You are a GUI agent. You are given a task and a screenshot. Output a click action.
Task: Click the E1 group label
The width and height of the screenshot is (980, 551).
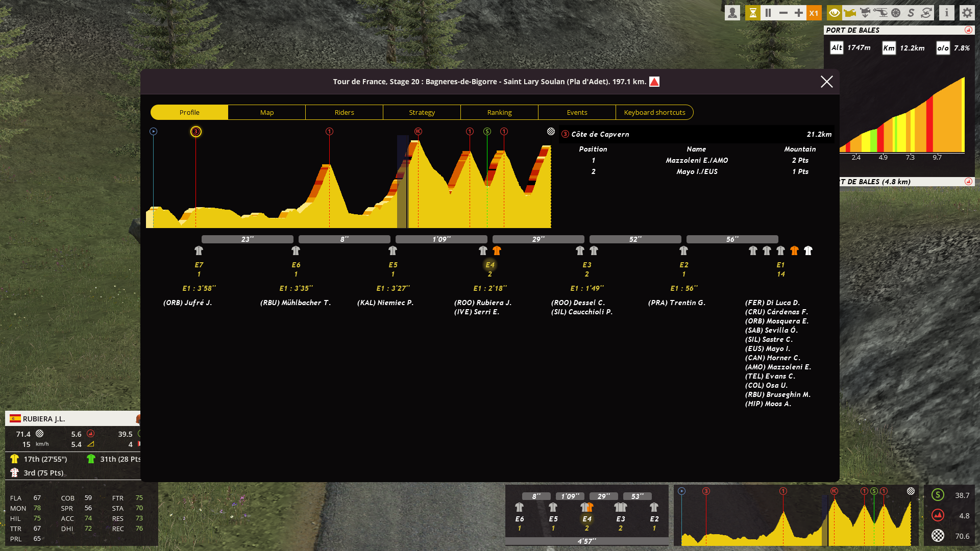pyautogui.click(x=780, y=265)
